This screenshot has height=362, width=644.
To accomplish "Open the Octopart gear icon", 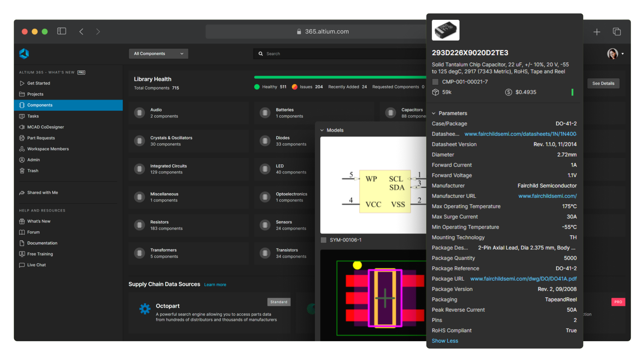I will click(x=145, y=309).
